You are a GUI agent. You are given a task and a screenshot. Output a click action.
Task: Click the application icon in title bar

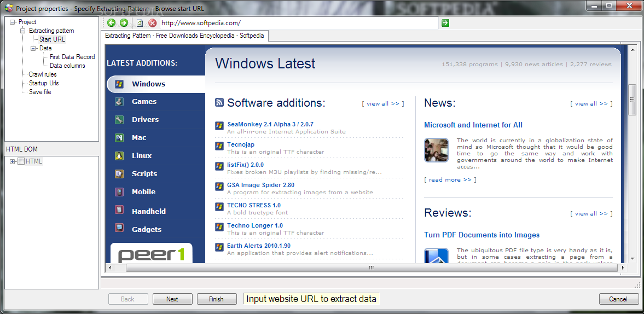point(8,8)
